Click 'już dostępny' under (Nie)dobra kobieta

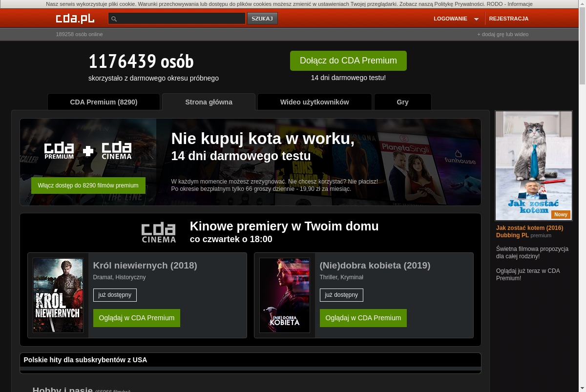pyautogui.click(x=341, y=295)
